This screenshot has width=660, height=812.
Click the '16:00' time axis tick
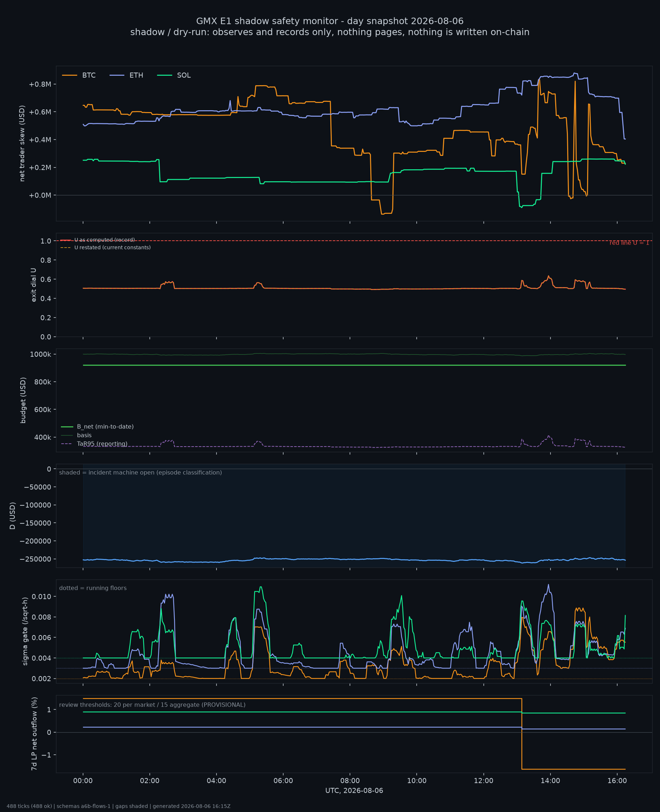[x=617, y=781]
